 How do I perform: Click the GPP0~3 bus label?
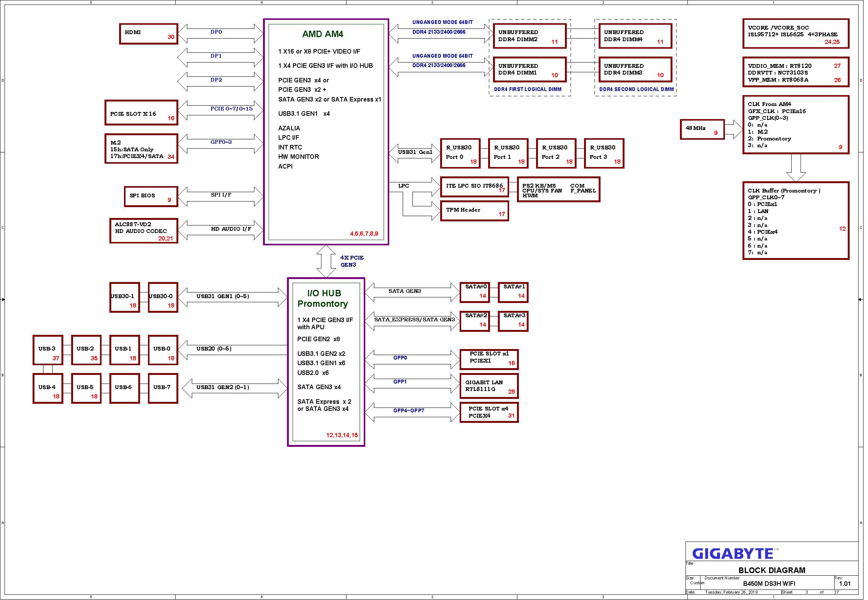[x=221, y=142]
